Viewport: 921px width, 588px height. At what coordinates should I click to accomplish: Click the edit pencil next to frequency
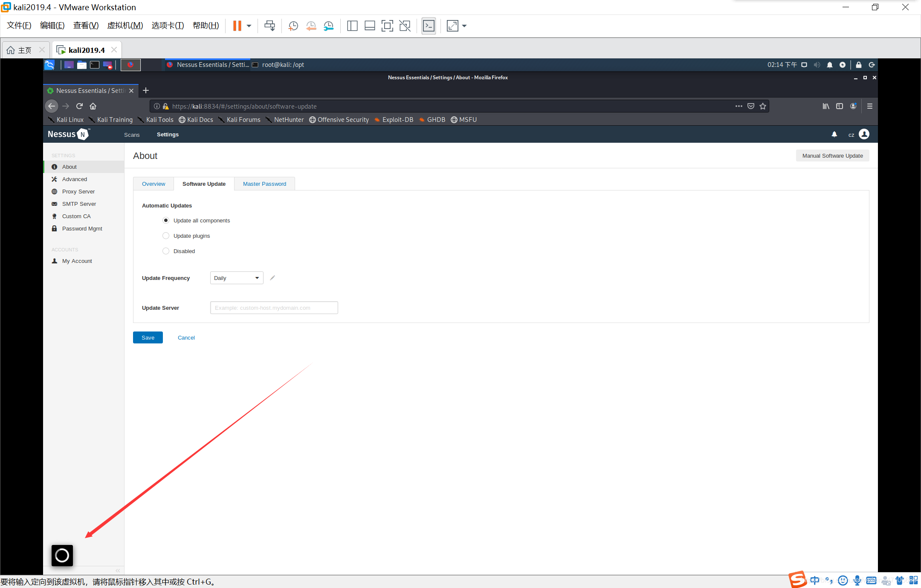[272, 278]
